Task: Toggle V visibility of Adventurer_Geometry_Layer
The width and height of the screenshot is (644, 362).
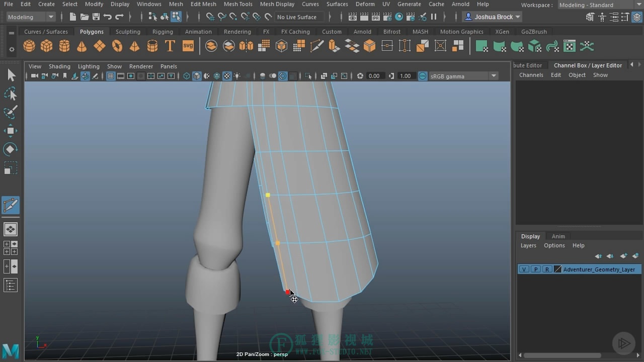Action: tap(524, 269)
